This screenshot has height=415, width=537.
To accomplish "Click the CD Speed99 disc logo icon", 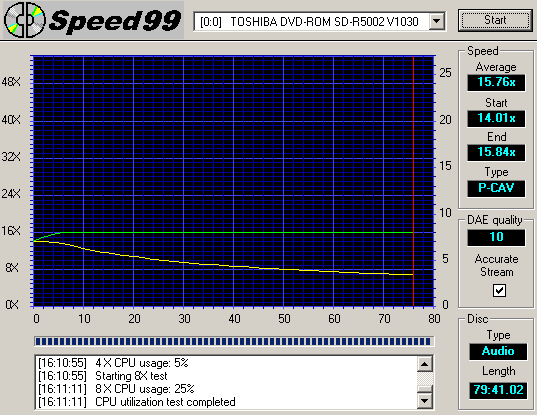I will click(x=25, y=20).
